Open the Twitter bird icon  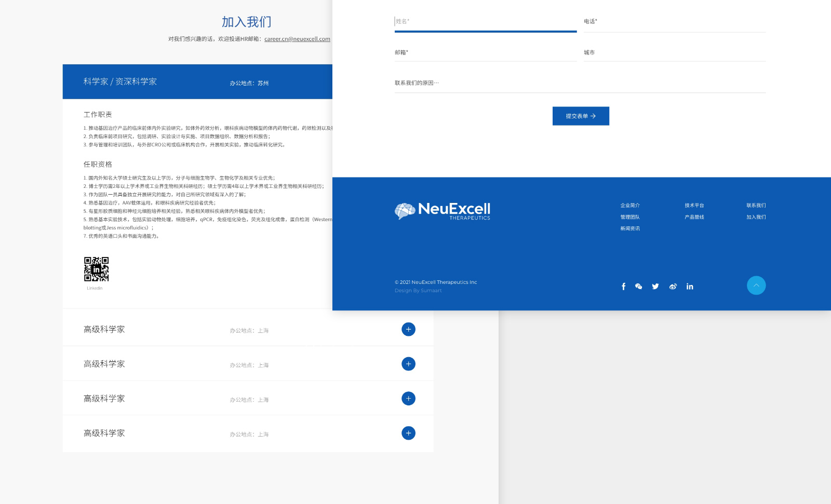point(655,287)
